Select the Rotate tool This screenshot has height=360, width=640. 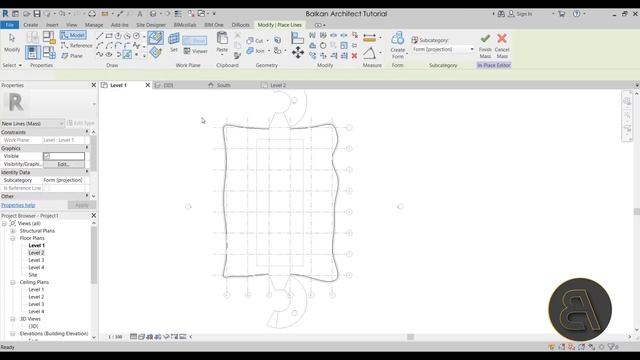point(323,45)
